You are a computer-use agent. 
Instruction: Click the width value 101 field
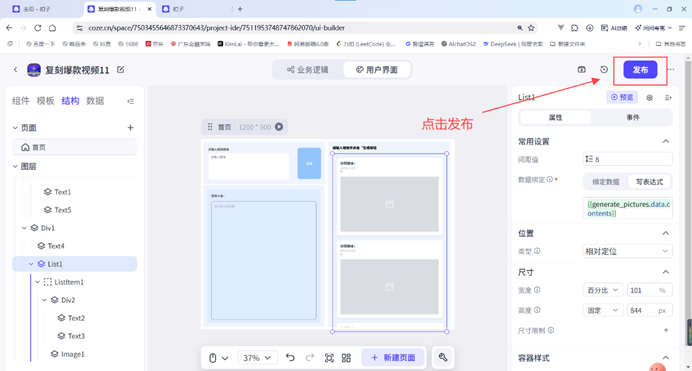(649, 290)
